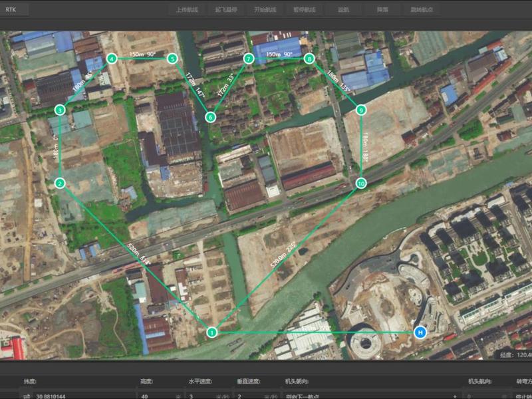
Task: Click the 高度 altitude field showing 40
Action: click(161, 396)
